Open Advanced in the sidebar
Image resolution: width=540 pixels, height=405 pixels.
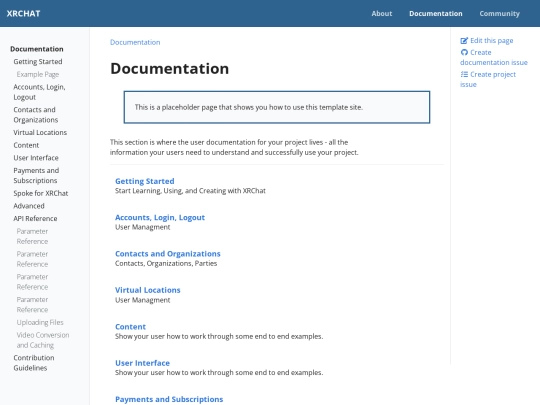pos(29,206)
